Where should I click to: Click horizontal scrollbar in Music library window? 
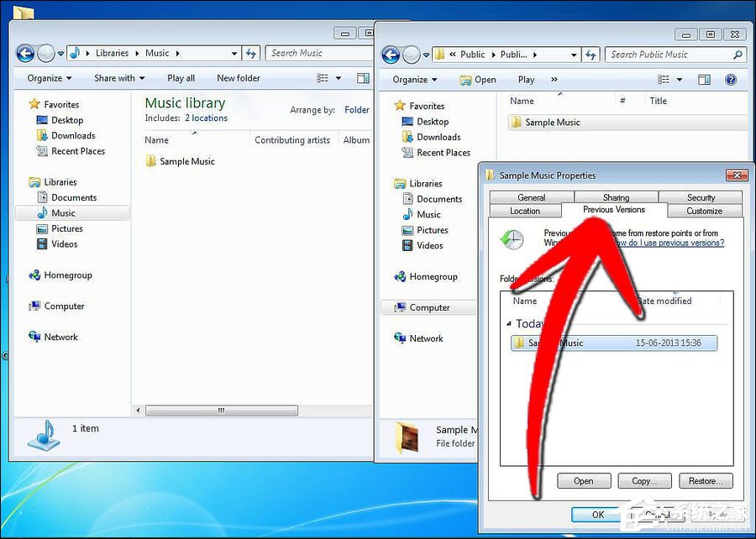[222, 411]
